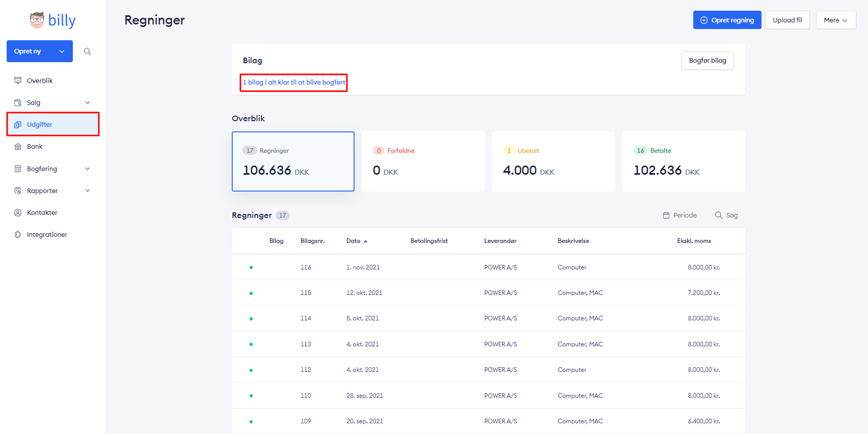The image size is (868, 434).
Task: Expand the Bogføring menu chevron
Action: pyautogui.click(x=88, y=169)
